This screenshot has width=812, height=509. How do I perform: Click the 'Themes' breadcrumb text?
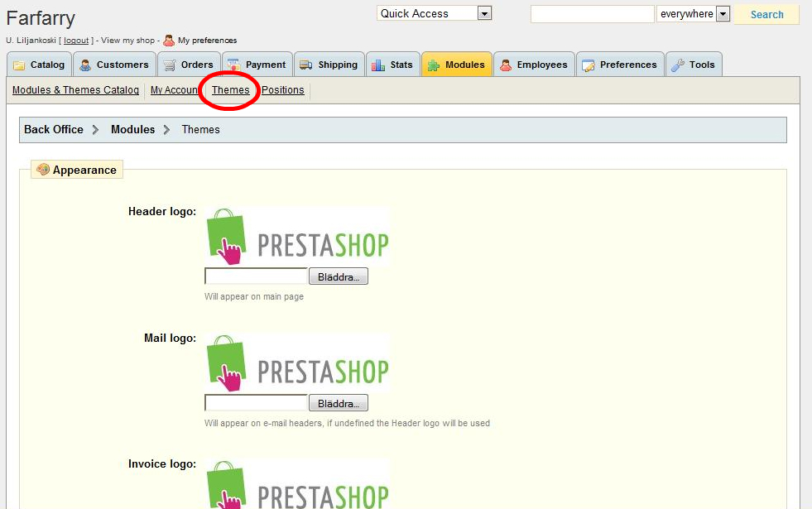point(200,129)
